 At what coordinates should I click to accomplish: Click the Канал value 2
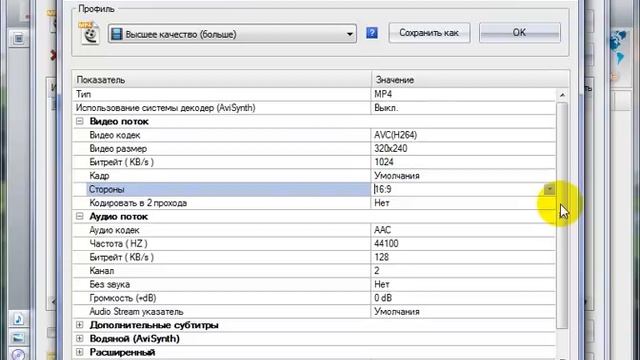tap(377, 271)
